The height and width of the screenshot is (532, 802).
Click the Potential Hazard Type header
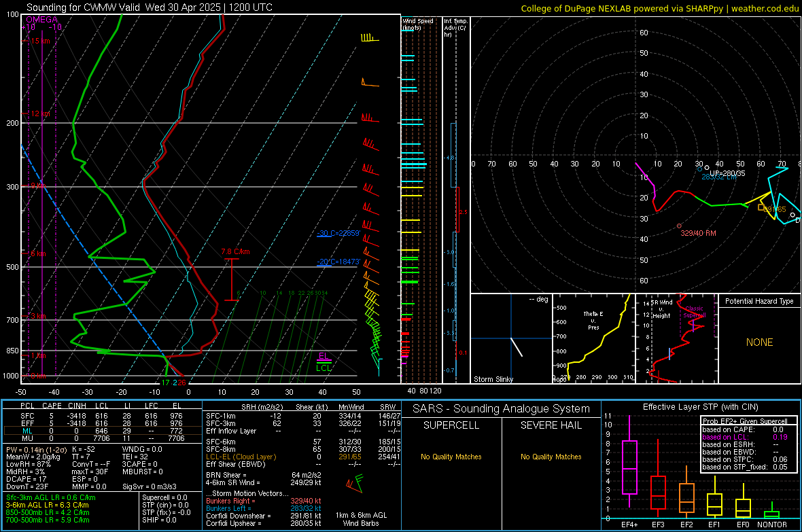[x=759, y=301]
